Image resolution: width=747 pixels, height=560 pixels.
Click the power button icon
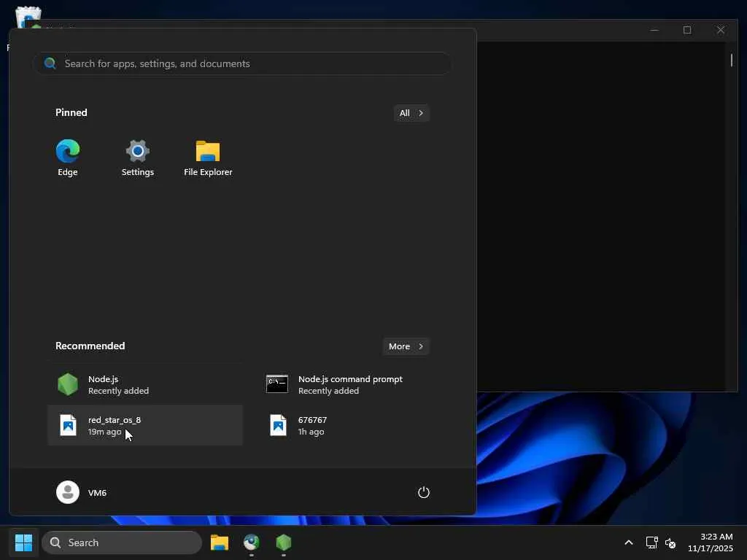[x=424, y=492]
